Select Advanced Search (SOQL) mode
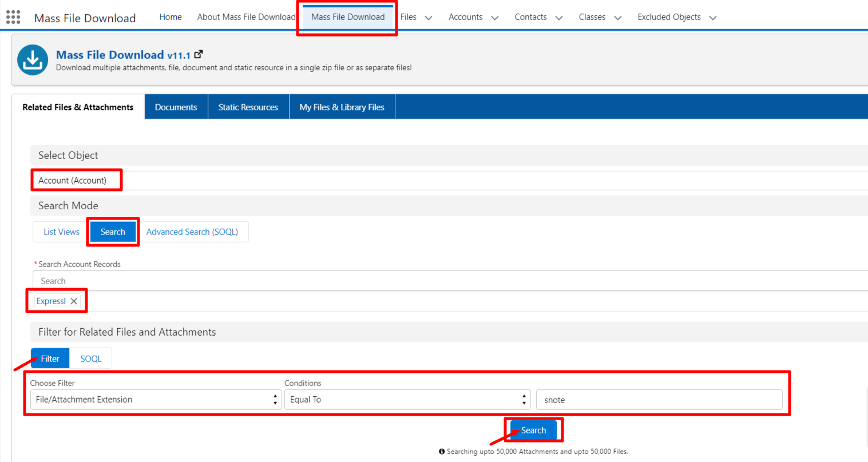Image resolution: width=868 pixels, height=462 pixels. point(192,232)
